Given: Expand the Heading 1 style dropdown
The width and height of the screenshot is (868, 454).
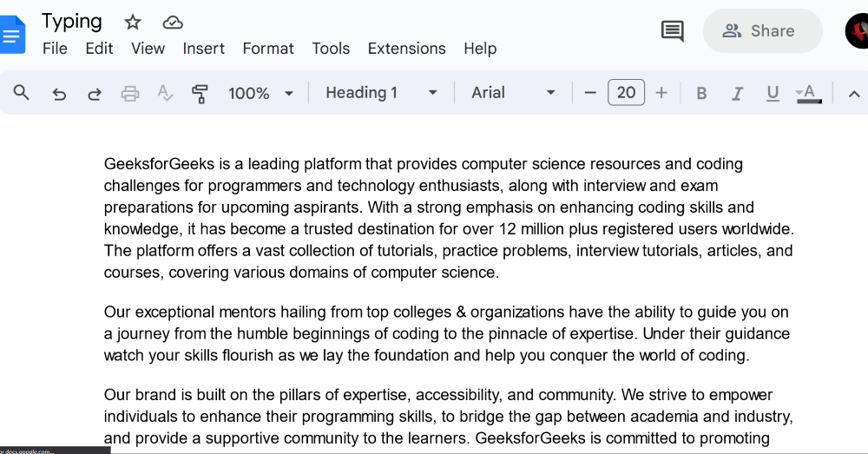Looking at the screenshot, I should [x=381, y=93].
